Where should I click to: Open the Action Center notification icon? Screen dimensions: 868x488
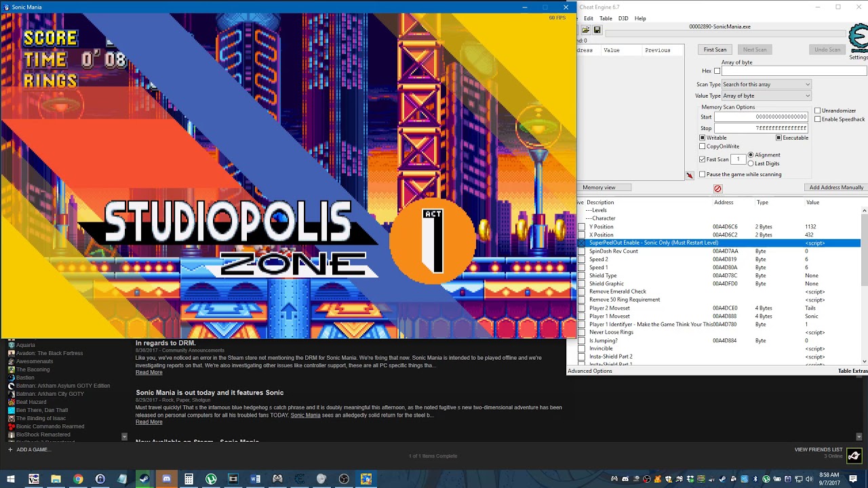[854, 479]
